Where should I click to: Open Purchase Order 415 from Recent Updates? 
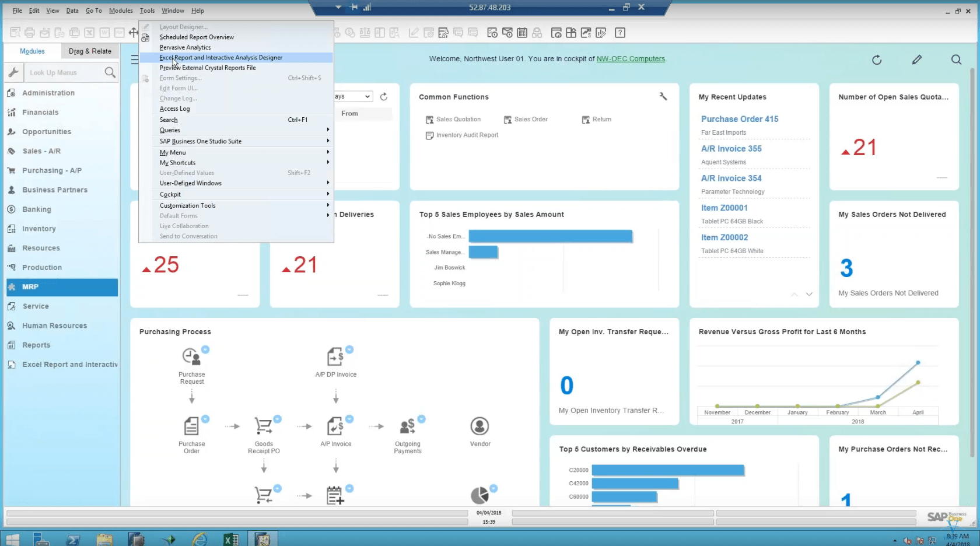tap(739, 118)
